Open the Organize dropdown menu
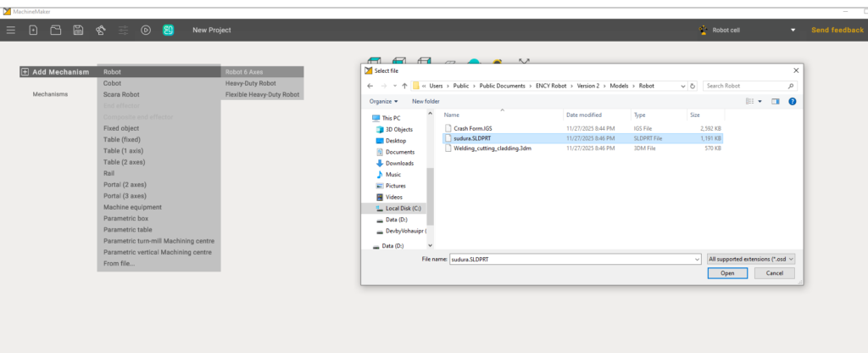868x353 pixels. (385, 101)
